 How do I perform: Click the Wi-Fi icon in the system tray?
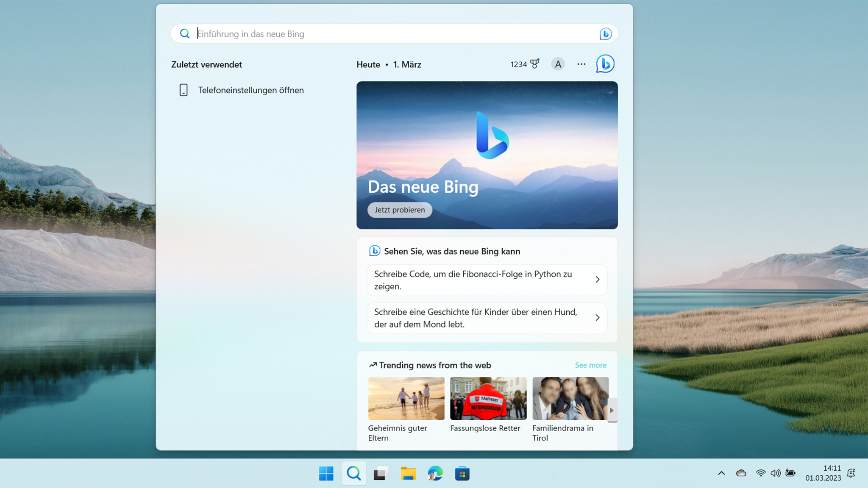click(x=761, y=473)
